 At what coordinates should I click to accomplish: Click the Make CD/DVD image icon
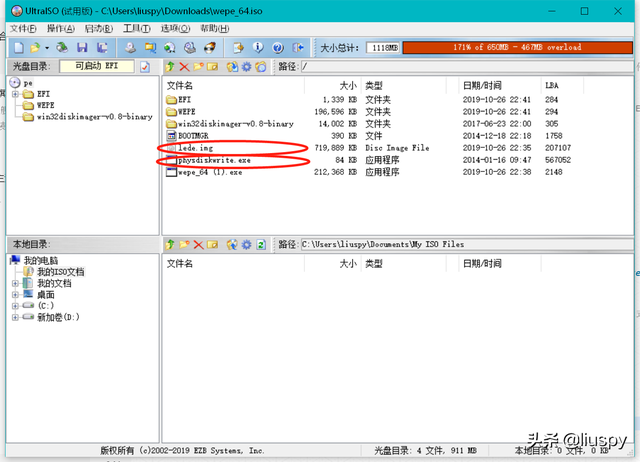130,48
